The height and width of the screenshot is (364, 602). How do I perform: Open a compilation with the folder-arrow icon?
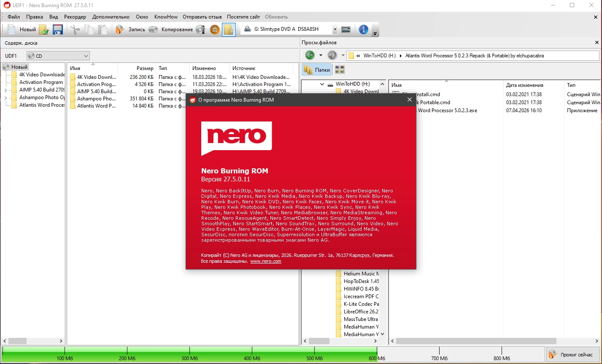pos(44,30)
